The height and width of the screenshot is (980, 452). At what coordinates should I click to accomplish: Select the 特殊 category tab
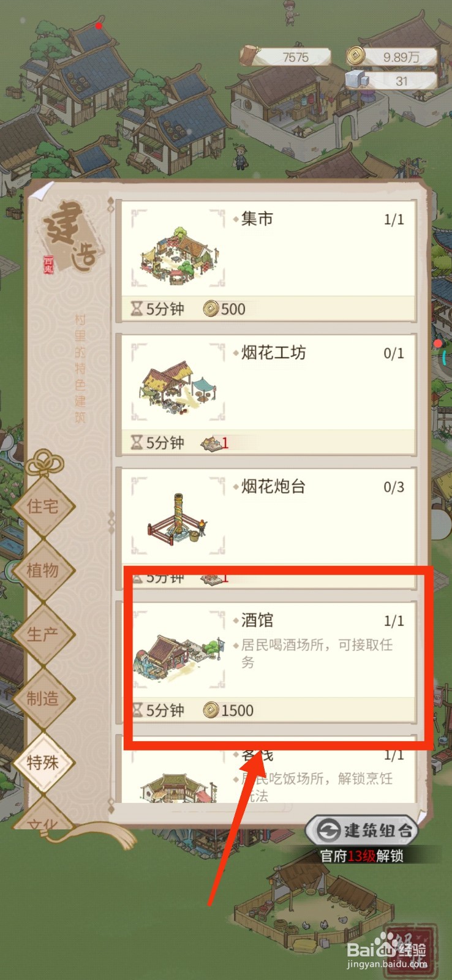tap(43, 763)
